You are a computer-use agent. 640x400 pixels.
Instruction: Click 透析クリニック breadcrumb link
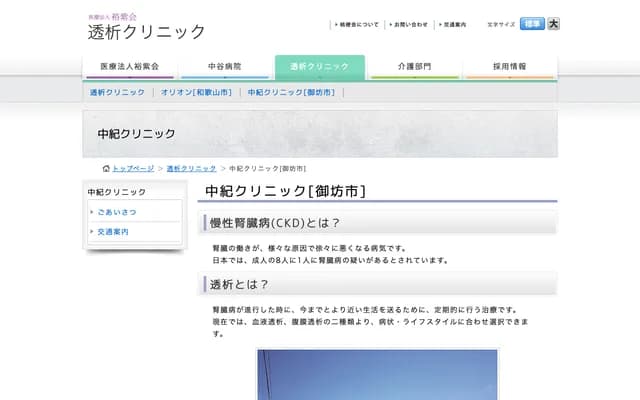191,169
